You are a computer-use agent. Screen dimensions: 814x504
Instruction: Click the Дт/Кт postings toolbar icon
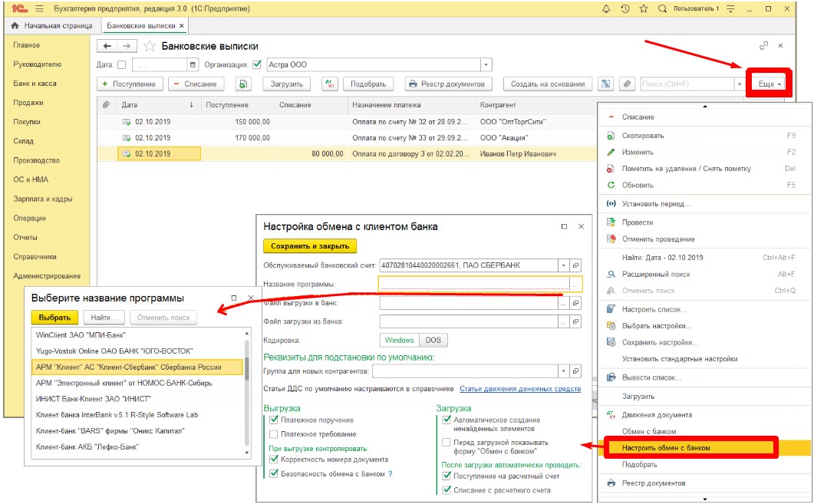coord(330,84)
